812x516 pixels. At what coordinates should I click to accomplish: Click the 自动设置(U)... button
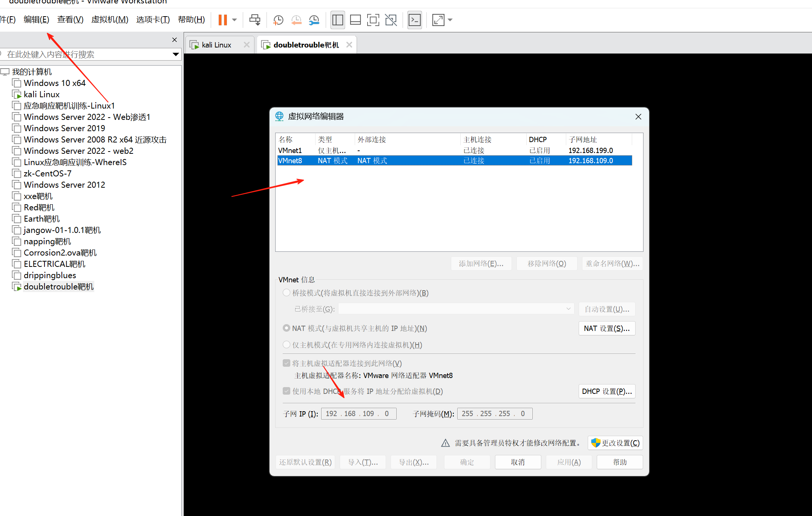click(x=607, y=309)
